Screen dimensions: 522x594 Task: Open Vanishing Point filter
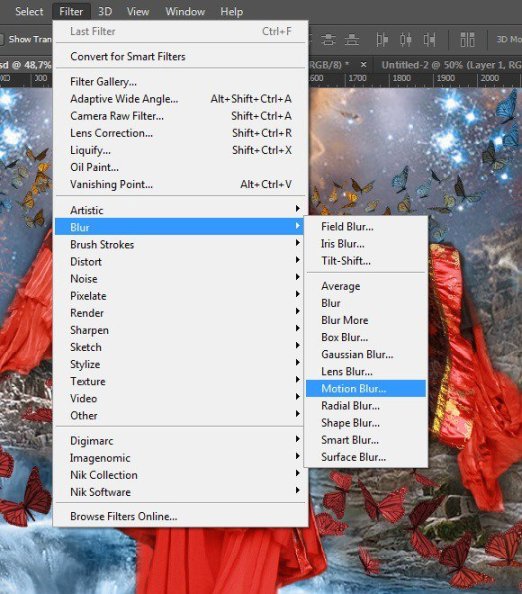(180, 184)
